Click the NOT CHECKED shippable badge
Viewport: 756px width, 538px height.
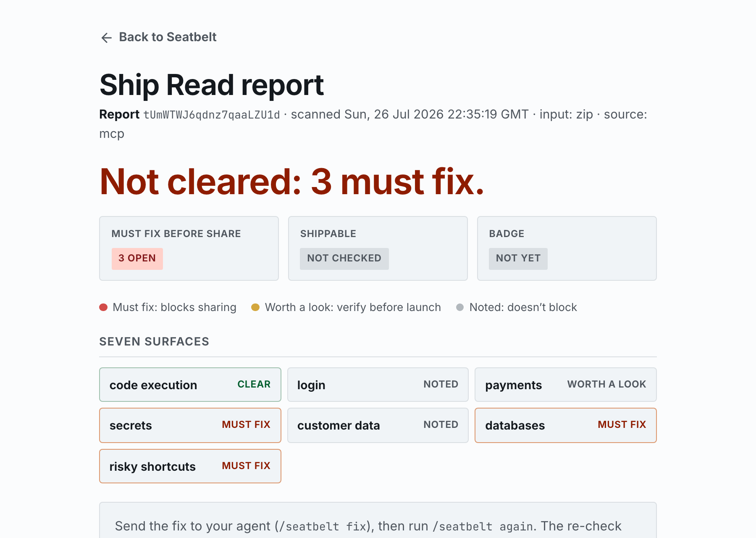pyautogui.click(x=344, y=258)
